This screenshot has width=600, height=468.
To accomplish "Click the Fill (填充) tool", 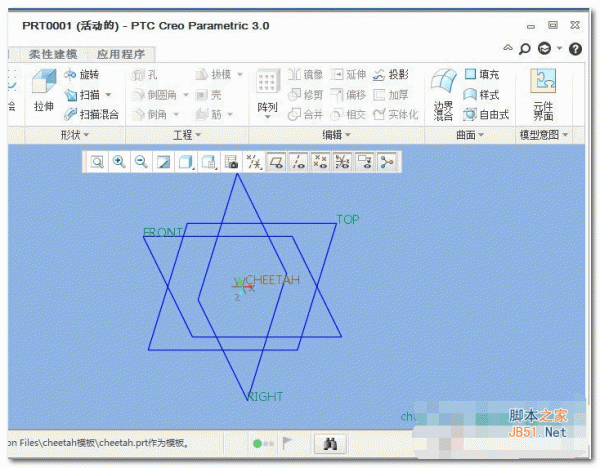I will click(x=482, y=74).
